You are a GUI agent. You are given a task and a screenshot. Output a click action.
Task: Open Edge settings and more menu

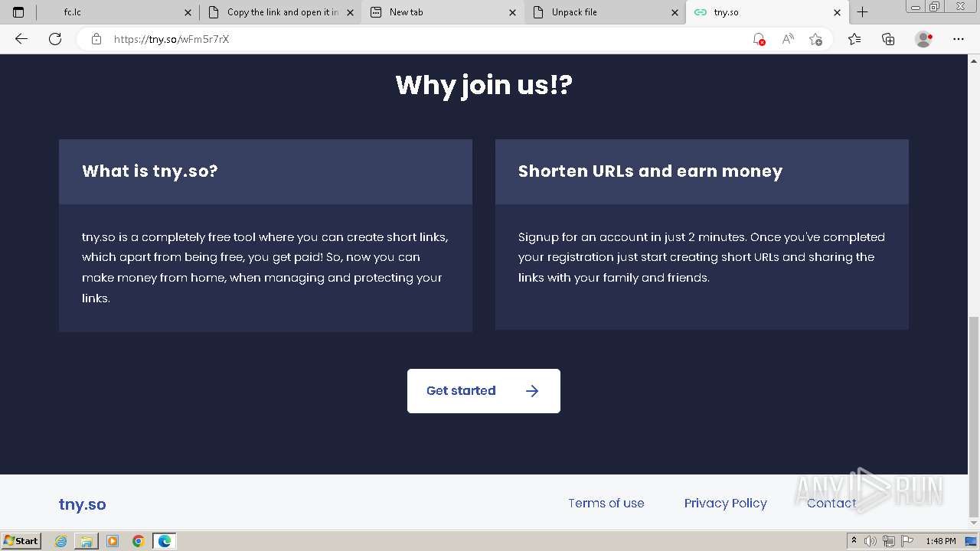pos(959,39)
